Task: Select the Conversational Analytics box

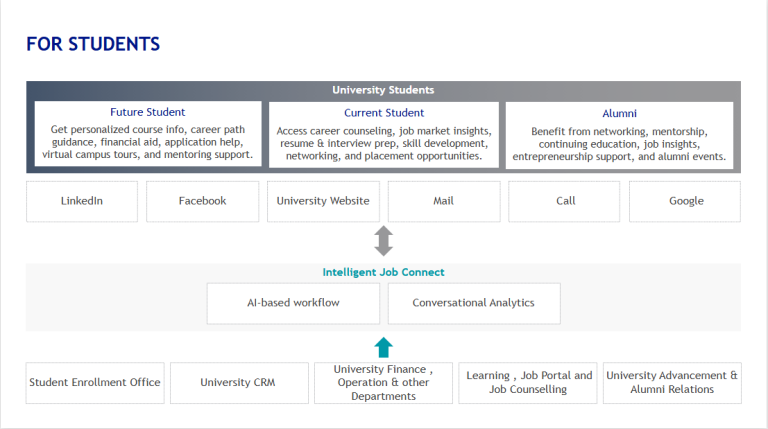Action: tap(473, 303)
